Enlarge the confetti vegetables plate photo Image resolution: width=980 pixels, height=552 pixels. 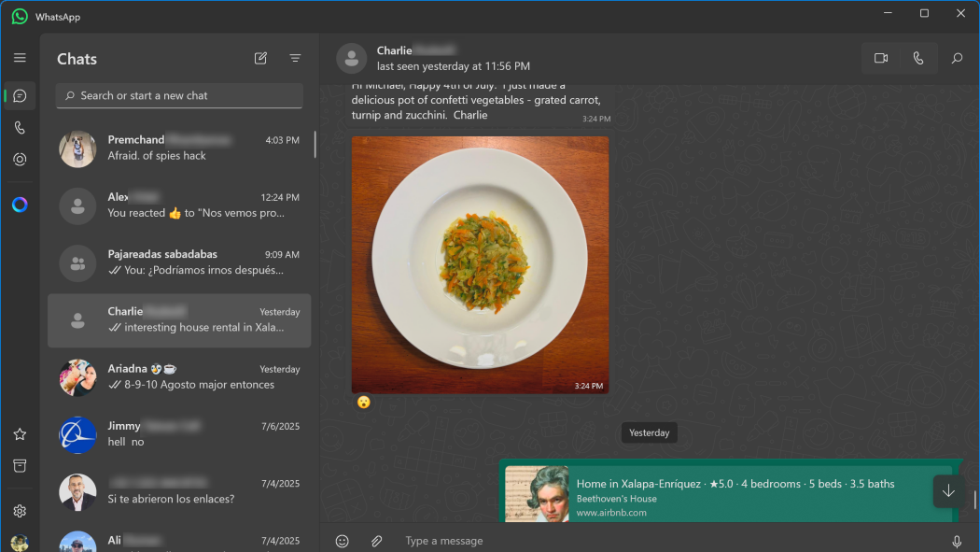[480, 264]
